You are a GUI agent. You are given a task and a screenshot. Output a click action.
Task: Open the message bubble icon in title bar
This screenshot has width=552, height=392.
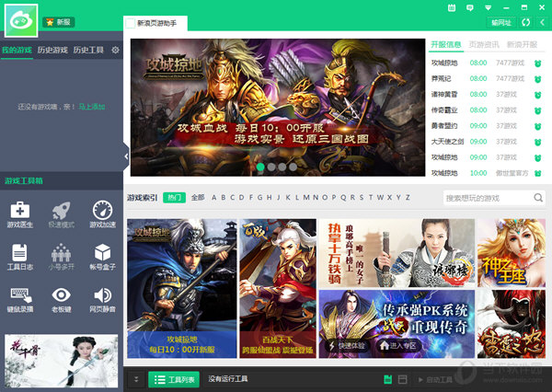(469, 7)
